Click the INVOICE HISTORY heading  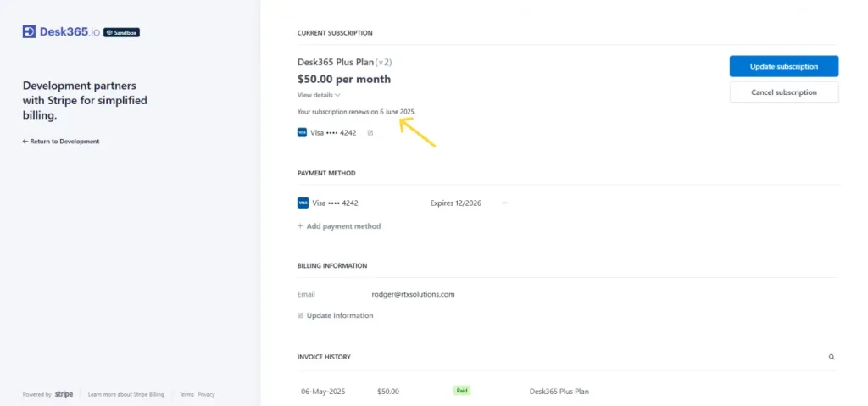(x=324, y=357)
